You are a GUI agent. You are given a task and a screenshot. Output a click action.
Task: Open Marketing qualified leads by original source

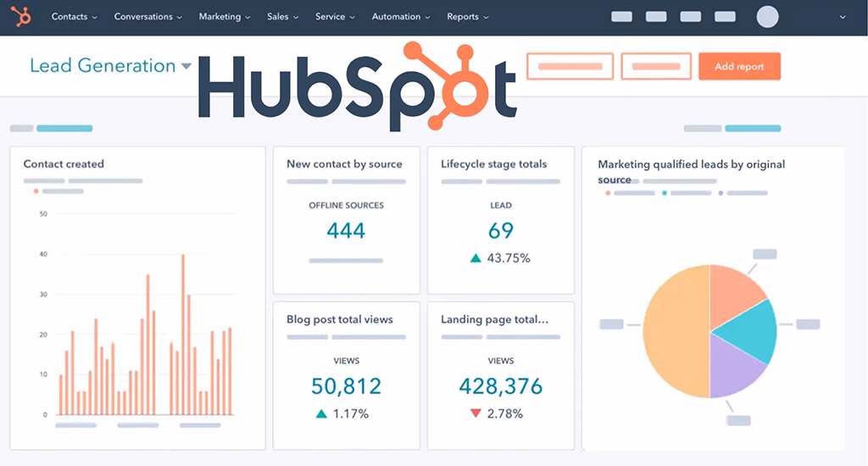coord(692,171)
